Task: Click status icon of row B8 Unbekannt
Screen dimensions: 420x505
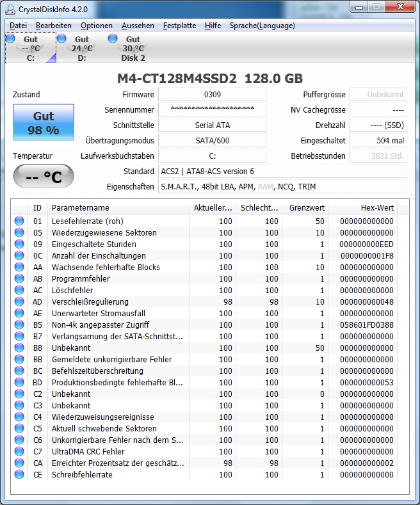Action: [x=19, y=348]
